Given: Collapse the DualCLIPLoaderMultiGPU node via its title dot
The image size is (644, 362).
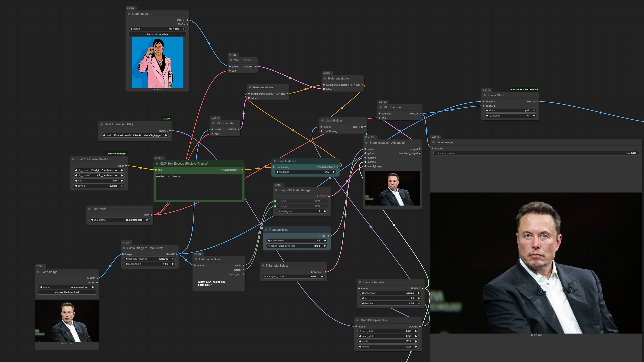Looking at the screenshot, I should 73,159.
